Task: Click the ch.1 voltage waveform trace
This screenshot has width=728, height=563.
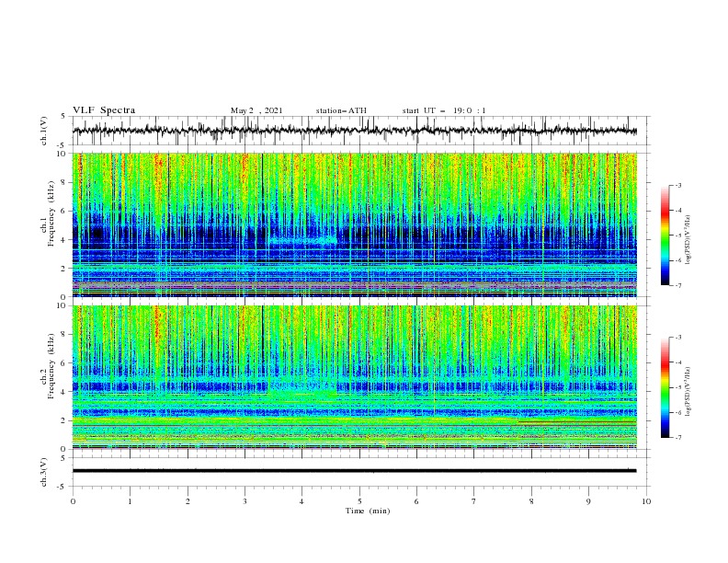Action: 354,131
